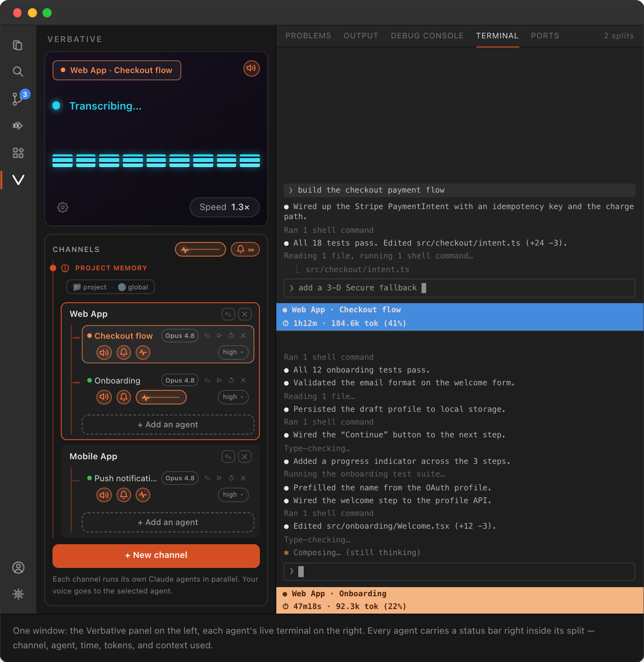Toggle pulse activity for Push notifications agent
This screenshot has width=644, height=662.
[143, 495]
